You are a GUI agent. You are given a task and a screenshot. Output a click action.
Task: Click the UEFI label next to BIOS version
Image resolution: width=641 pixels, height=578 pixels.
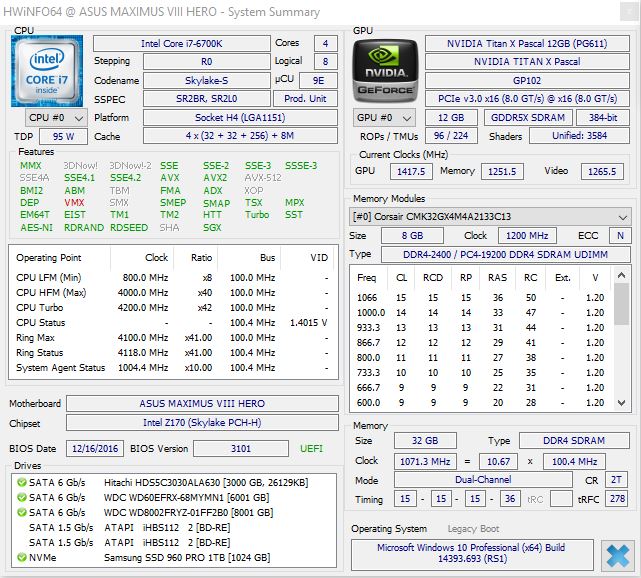313,449
